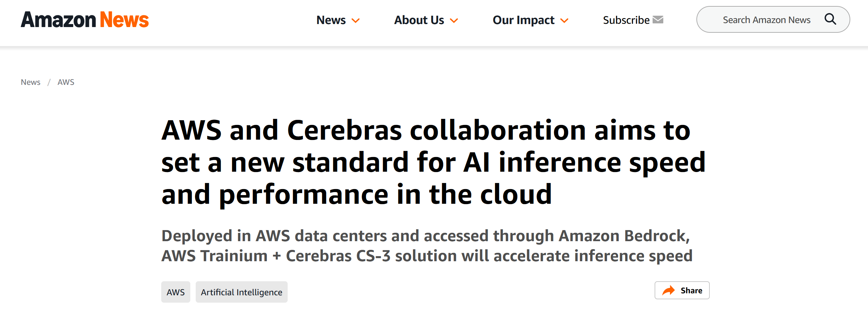
Task: Open the News navigation menu
Action: 331,20
